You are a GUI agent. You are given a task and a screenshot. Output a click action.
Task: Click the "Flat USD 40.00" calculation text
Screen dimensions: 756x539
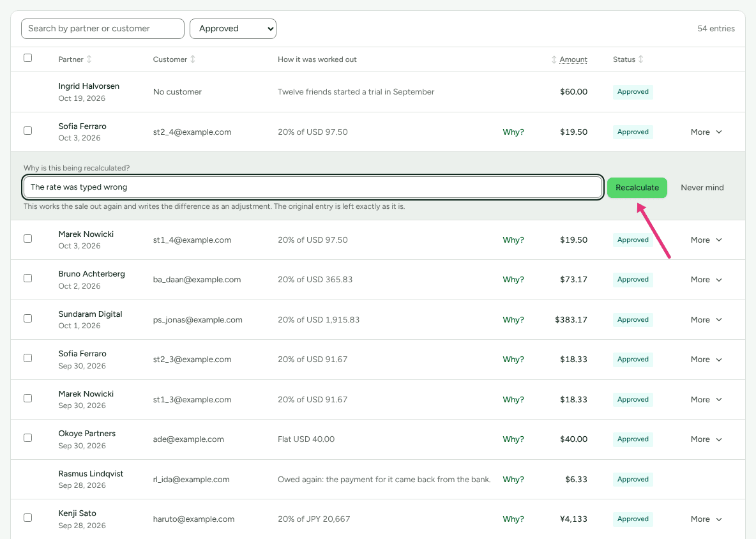click(306, 439)
